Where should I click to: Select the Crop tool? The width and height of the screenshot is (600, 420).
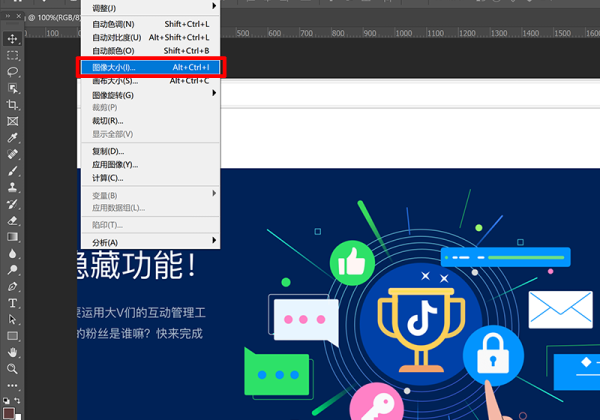[12, 105]
